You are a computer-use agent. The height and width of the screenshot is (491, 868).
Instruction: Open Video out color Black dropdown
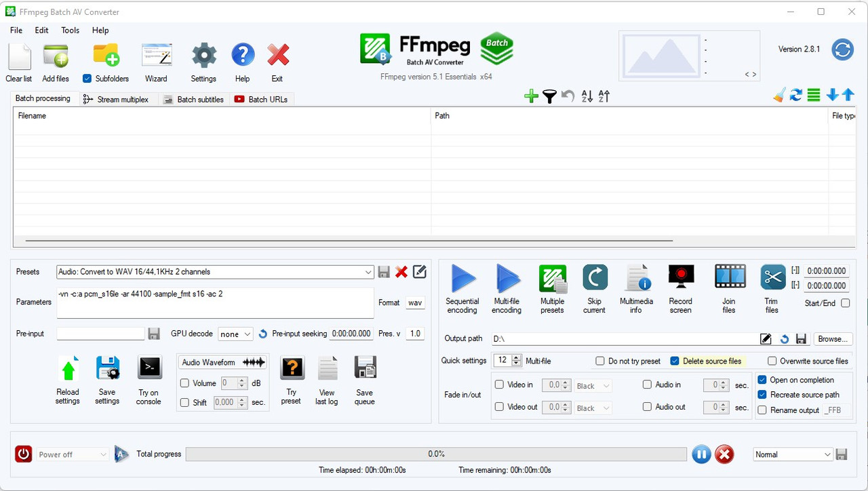[x=593, y=408]
